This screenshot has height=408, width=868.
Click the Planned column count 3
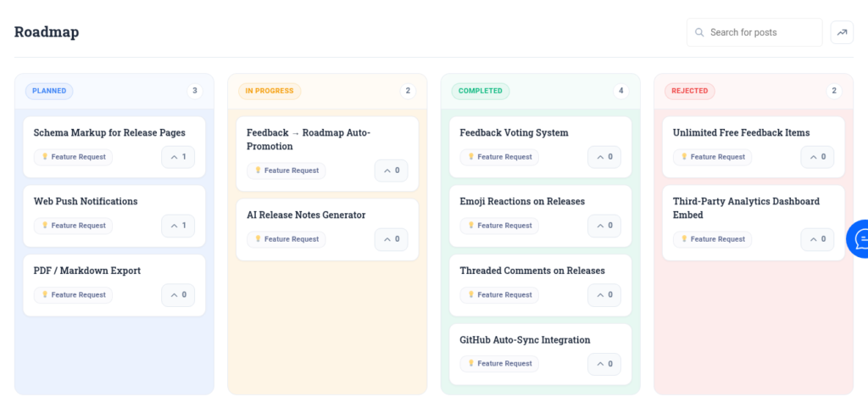point(195,91)
